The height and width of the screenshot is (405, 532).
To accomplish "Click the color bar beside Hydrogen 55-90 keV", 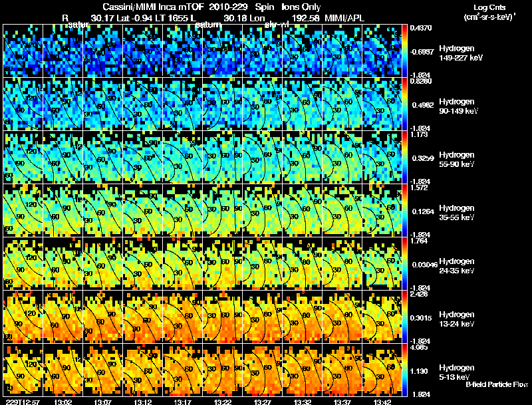I will click(404, 157).
